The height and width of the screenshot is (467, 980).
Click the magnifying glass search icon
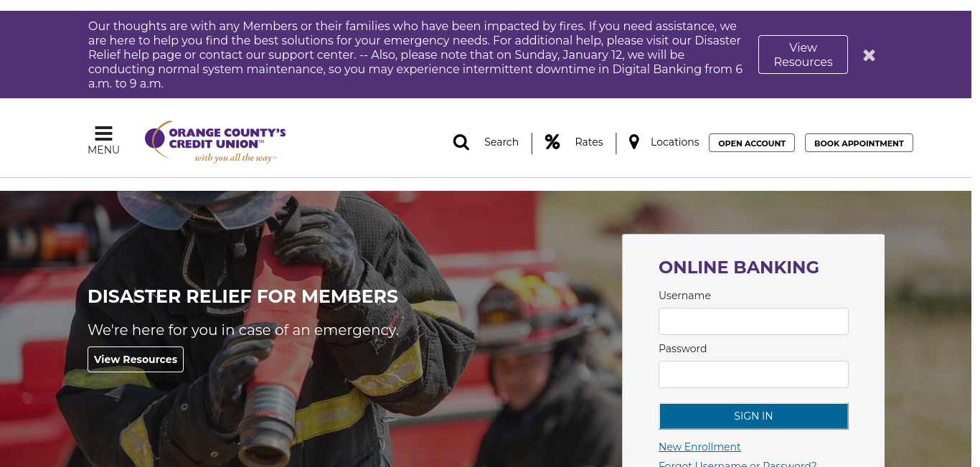coord(461,142)
